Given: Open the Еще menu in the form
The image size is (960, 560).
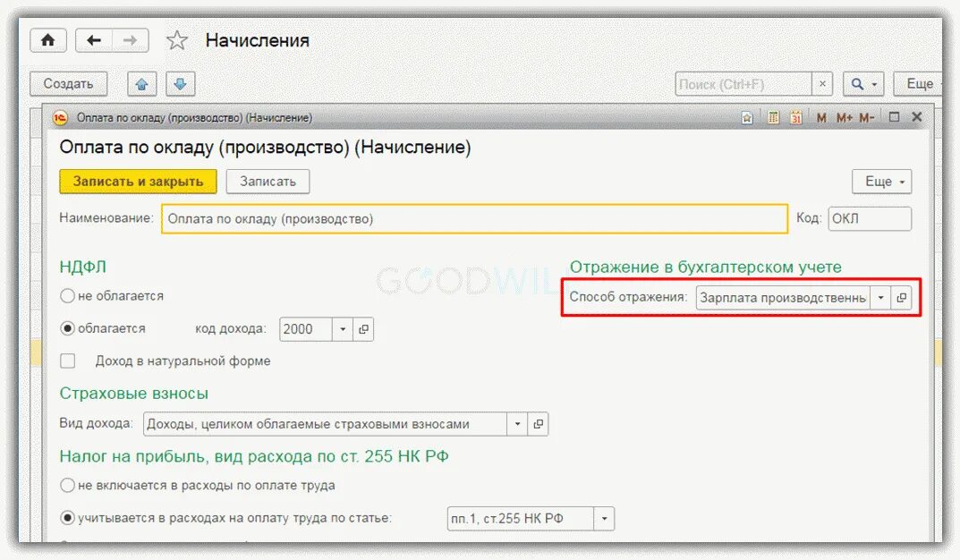Looking at the screenshot, I should [x=881, y=182].
